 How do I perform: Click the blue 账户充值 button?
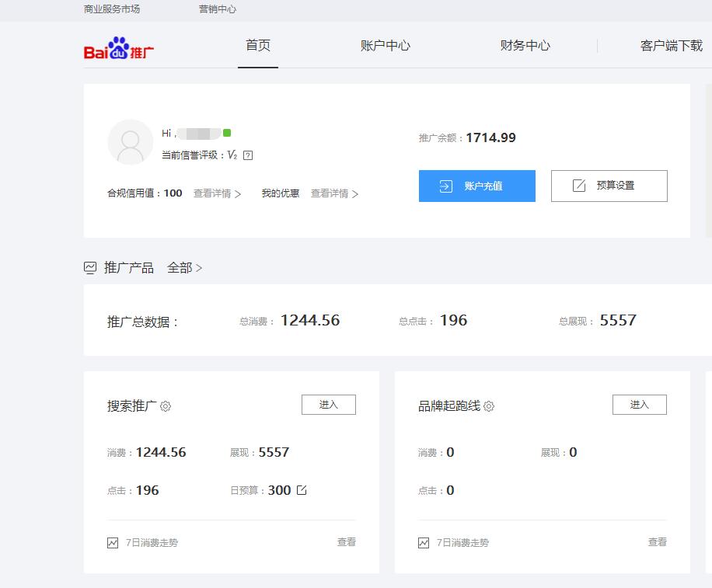click(476, 186)
